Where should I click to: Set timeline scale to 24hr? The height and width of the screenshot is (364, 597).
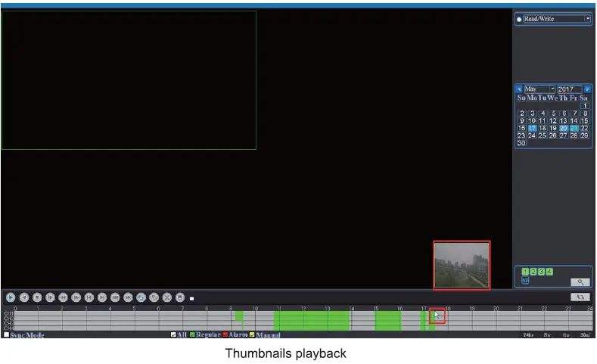pyautogui.click(x=528, y=335)
